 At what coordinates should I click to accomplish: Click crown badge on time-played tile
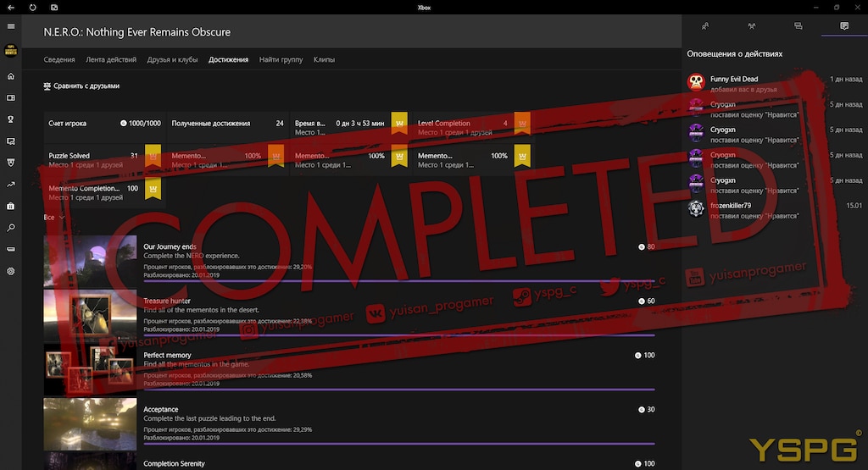click(399, 124)
